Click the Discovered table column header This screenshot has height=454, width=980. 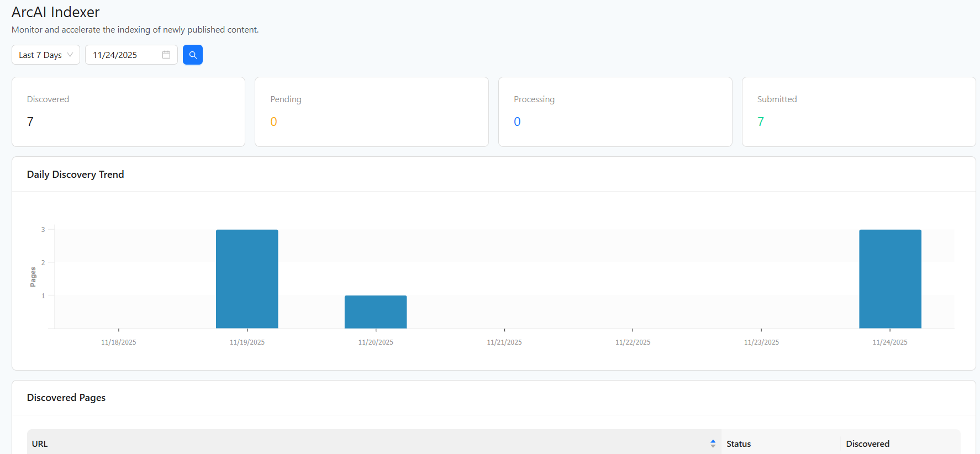coord(867,444)
